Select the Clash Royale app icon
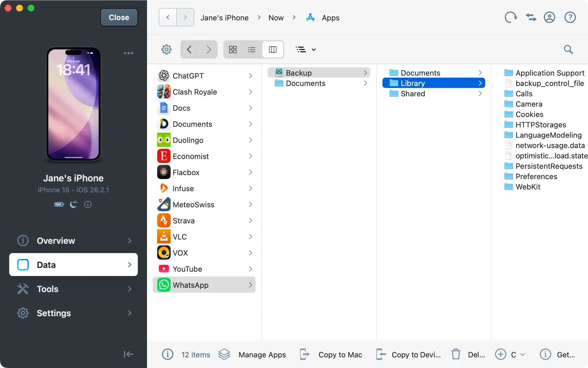This screenshot has height=368, width=588. tap(164, 92)
